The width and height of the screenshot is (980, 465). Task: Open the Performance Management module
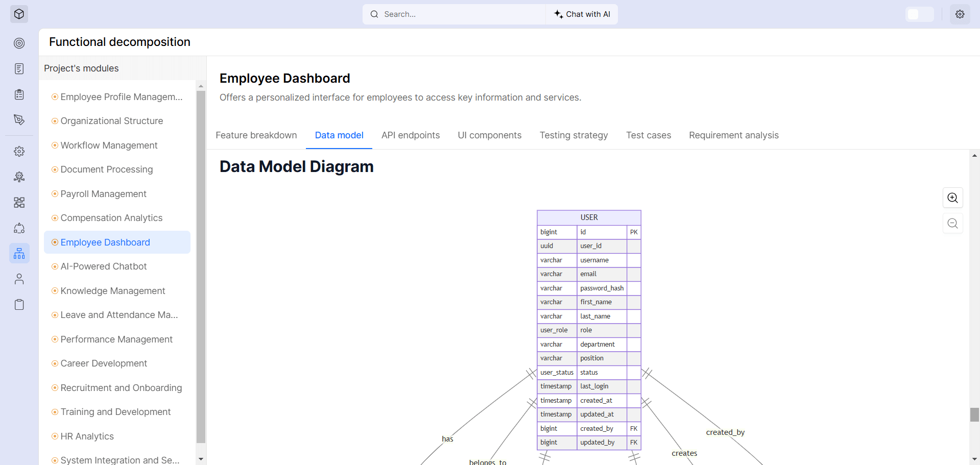pyautogui.click(x=117, y=339)
